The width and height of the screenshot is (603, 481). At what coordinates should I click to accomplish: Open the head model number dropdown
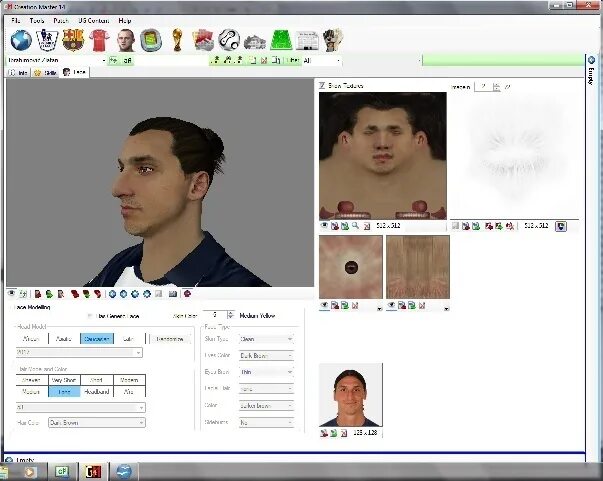[79, 352]
